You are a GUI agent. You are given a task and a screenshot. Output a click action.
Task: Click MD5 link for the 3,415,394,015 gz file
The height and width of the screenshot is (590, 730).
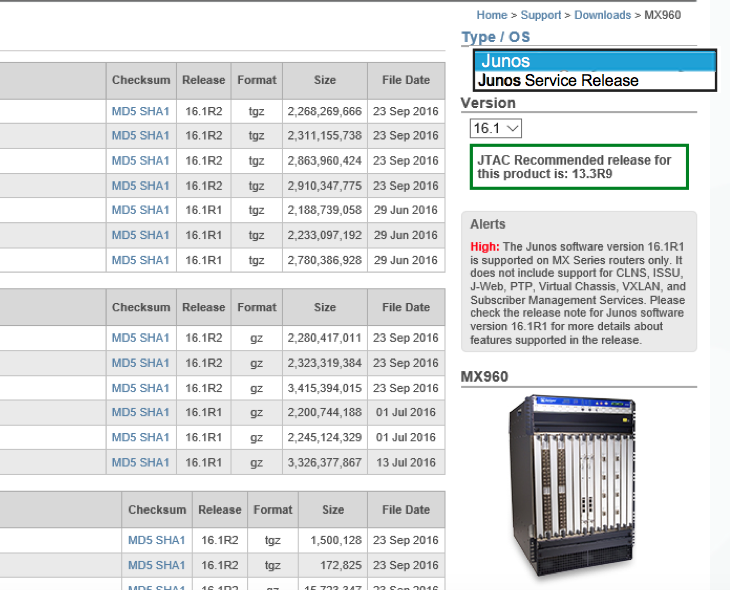click(x=123, y=388)
